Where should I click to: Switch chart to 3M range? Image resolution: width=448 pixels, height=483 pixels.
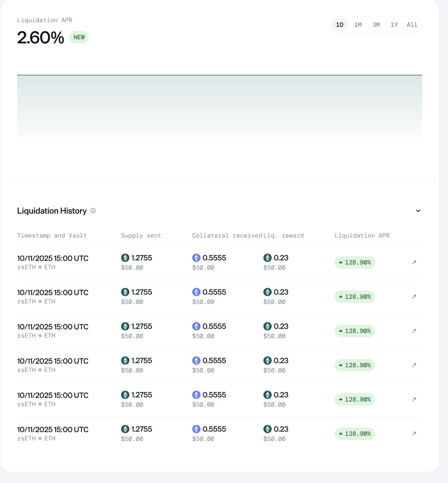point(376,25)
